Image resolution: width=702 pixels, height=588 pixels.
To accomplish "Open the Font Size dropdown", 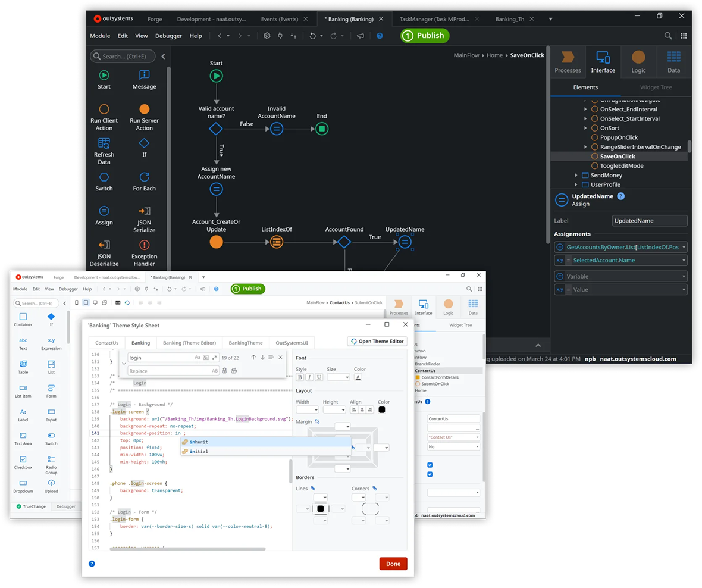I will (x=338, y=377).
